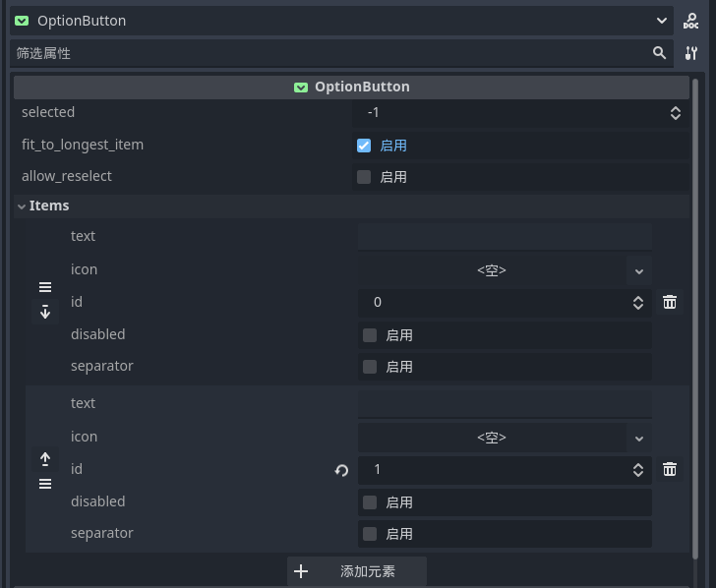
Task: Move second item up with arrow icon
Action: (45, 459)
